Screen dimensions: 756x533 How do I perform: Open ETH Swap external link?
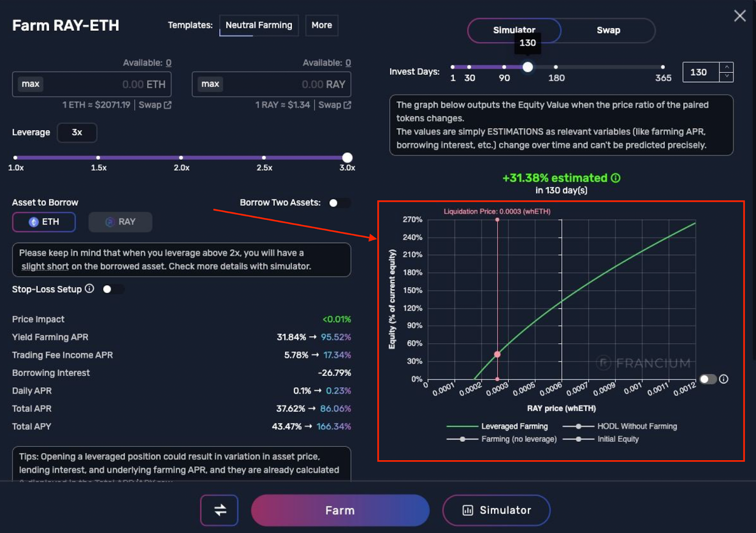[155, 105]
